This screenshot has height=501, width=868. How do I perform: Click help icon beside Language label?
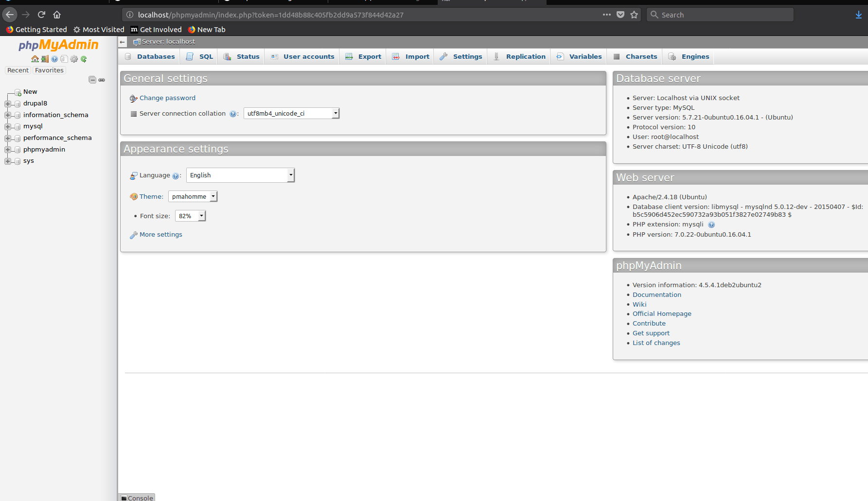(x=176, y=176)
